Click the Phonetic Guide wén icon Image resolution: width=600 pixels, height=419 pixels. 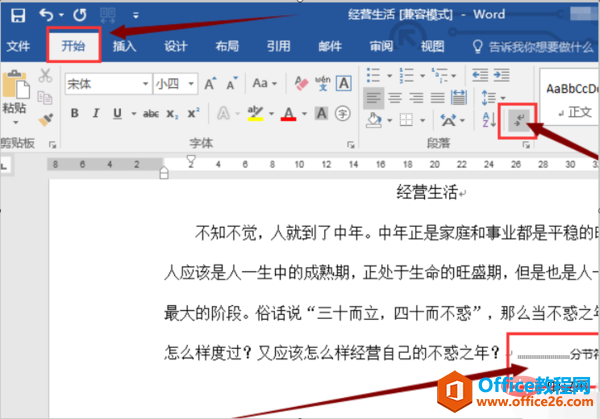[x=323, y=83]
